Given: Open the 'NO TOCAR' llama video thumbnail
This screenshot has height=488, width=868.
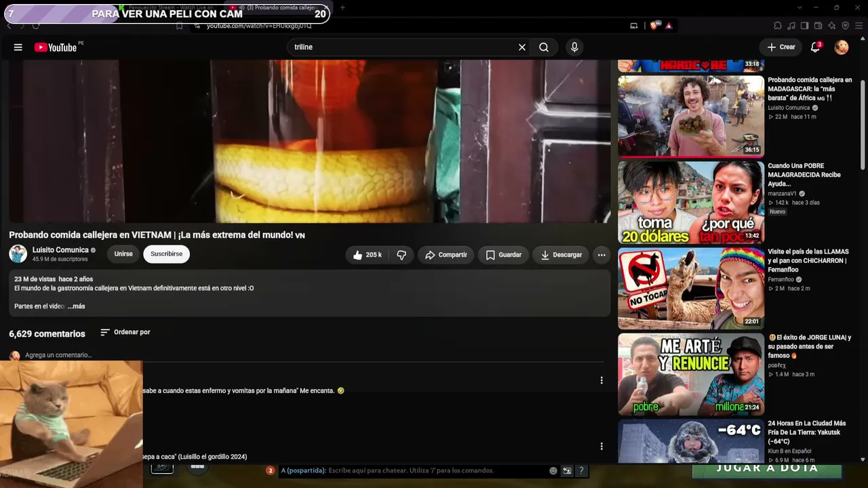Looking at the screenshot, I should pyautogui.click(x=691, y=288).
